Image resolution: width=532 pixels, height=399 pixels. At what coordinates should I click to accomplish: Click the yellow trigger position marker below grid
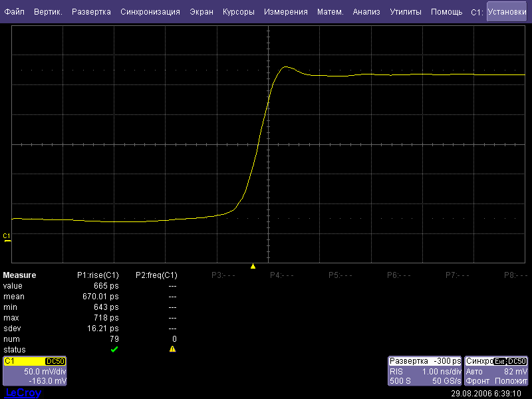point(253,267)
